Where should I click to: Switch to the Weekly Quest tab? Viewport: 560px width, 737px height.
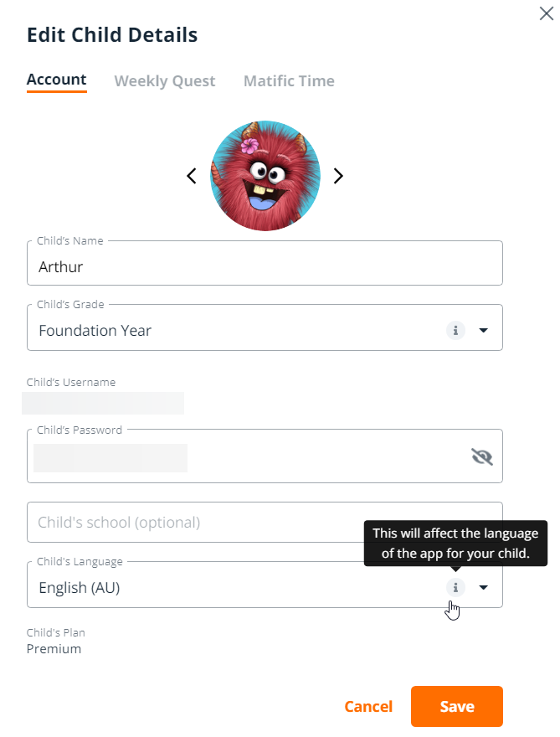tap(164, 81)
